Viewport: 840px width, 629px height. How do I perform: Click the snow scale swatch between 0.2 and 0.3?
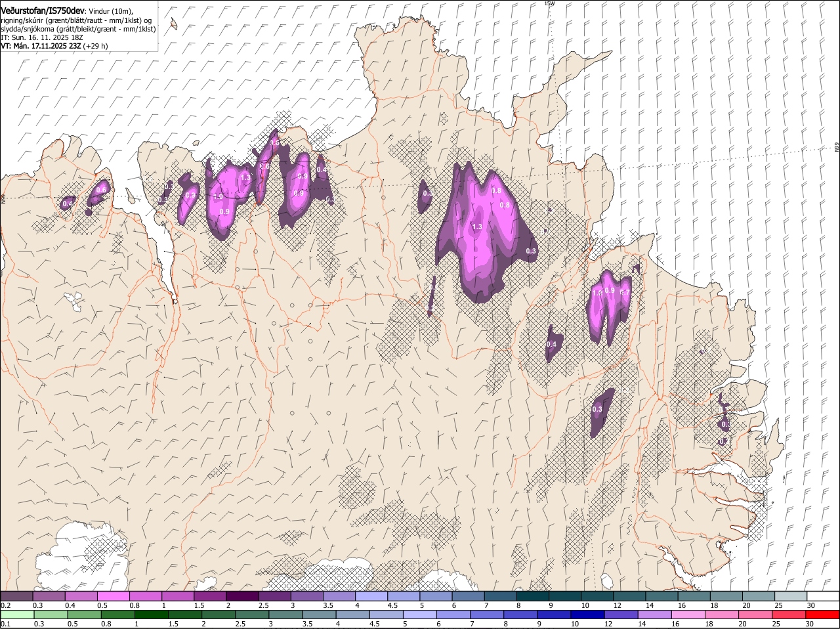(x=17, y=596)
